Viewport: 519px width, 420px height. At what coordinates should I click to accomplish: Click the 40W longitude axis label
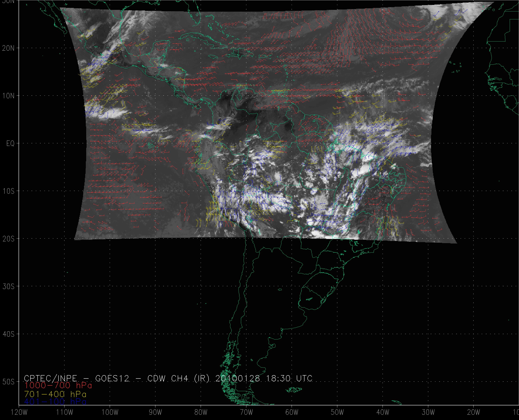[x=383, y=412]
